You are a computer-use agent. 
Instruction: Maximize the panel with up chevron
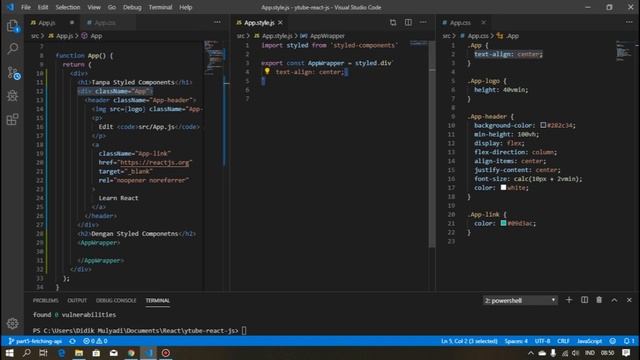pos(614,300)
